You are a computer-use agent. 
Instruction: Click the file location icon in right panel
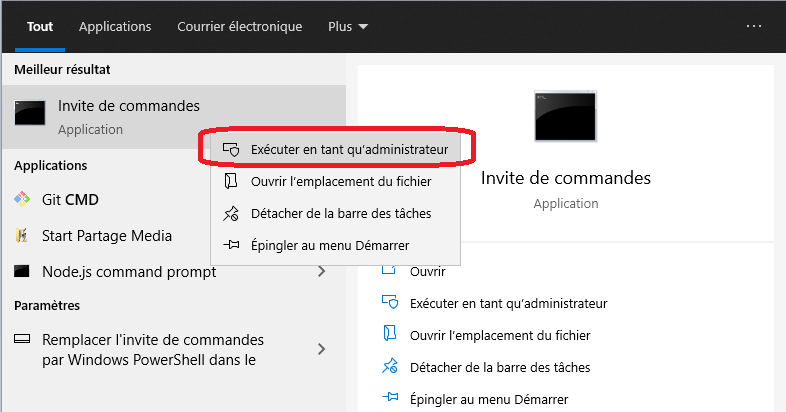[389, 334]
